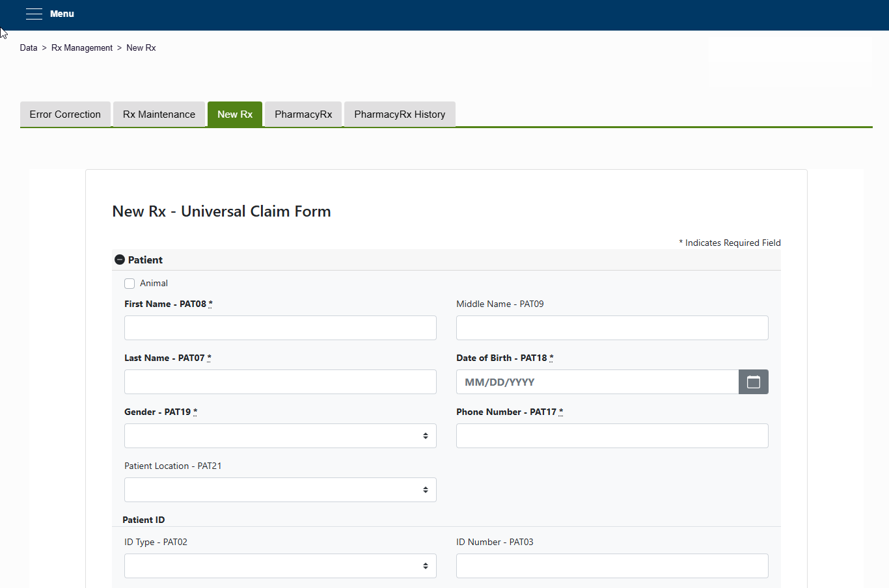Open the Patient Location - PAT21 dropdown
Screen dimensions: 889x588
click(280, 490)
